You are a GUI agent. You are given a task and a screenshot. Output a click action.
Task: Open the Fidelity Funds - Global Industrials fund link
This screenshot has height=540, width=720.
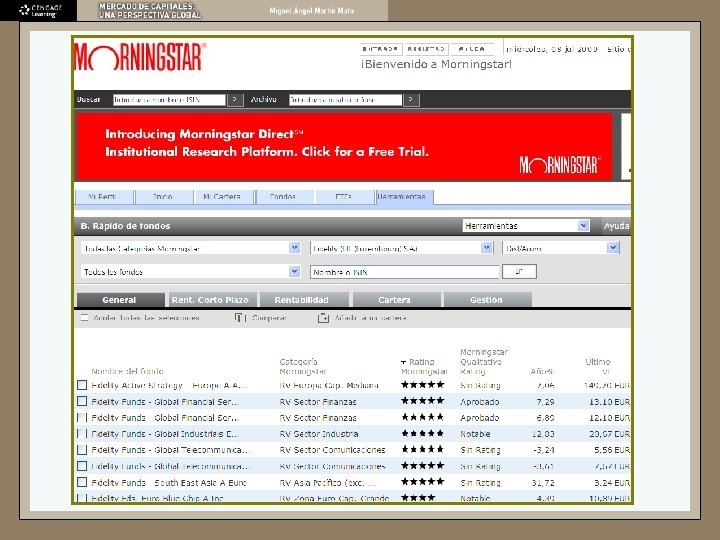pyautogui.click(x=165, y=433)
